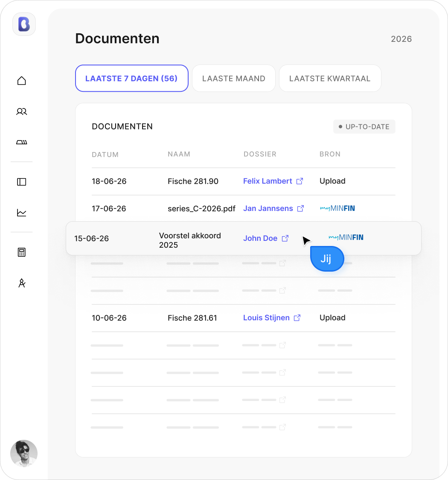
Task: Select the Fische 281.90 document name
Action: click(193, 181)
